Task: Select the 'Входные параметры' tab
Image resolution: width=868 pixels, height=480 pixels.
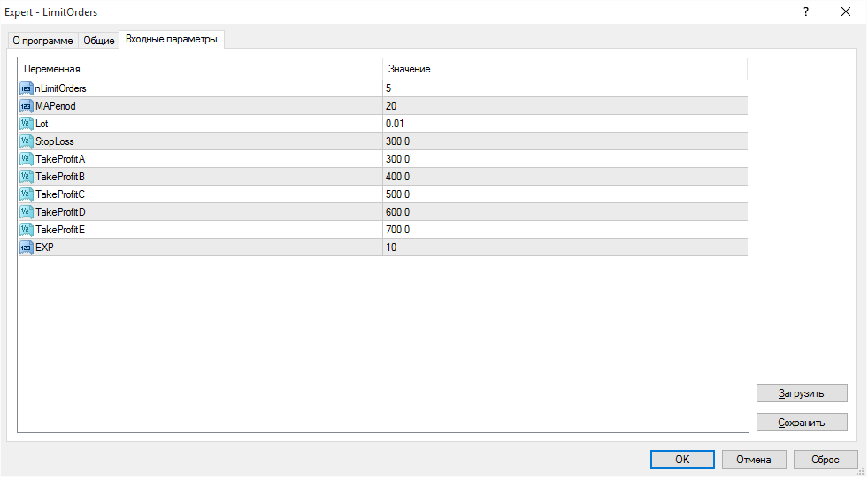Action: click(172, 39)
